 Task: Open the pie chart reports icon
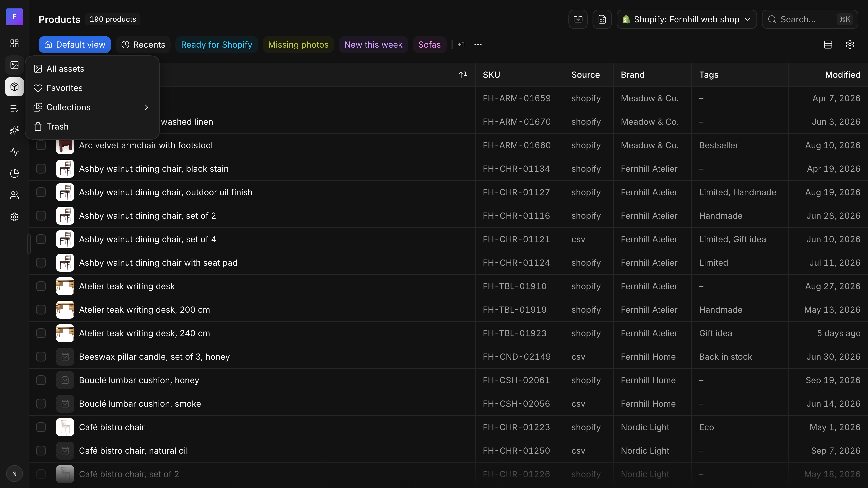click(14, 174)
